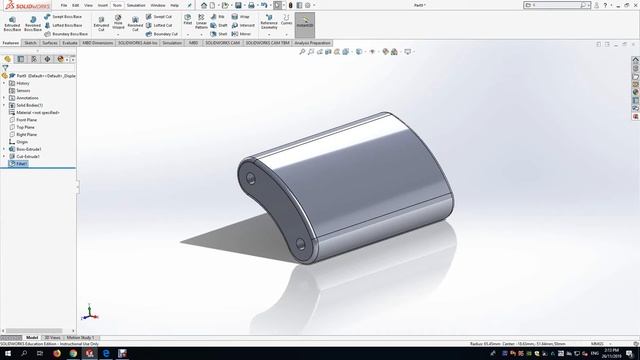Select the Rib feature tool

pyautogui.click(x=218, y=17)
